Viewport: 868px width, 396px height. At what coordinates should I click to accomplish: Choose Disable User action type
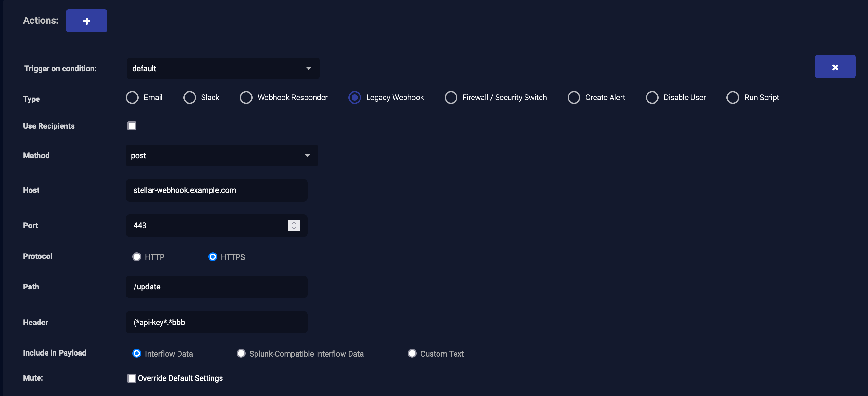click(652, 98)
